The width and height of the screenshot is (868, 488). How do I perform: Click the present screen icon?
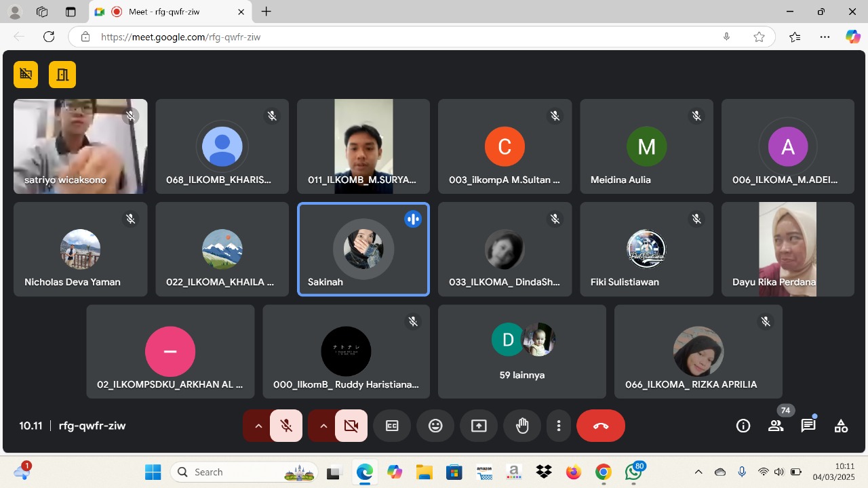pos(479,426)
